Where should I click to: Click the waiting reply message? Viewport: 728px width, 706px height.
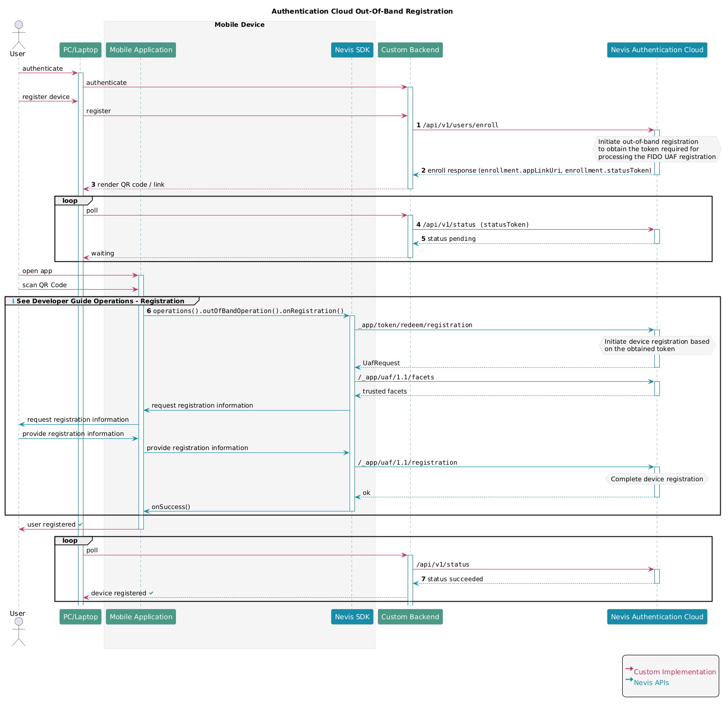tap(102, 254)
